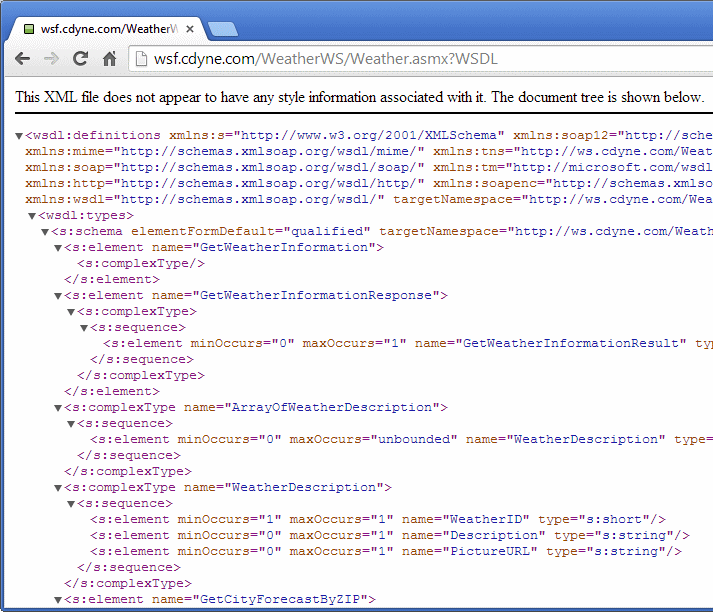The image size is (713, 612).
Task: Go back to the previous page
Action: [x=22, y=59]
